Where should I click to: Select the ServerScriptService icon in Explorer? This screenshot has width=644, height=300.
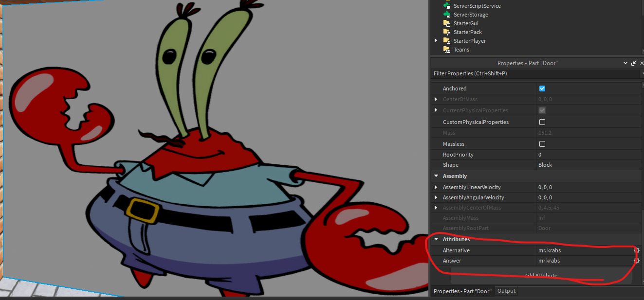[446, 6]
